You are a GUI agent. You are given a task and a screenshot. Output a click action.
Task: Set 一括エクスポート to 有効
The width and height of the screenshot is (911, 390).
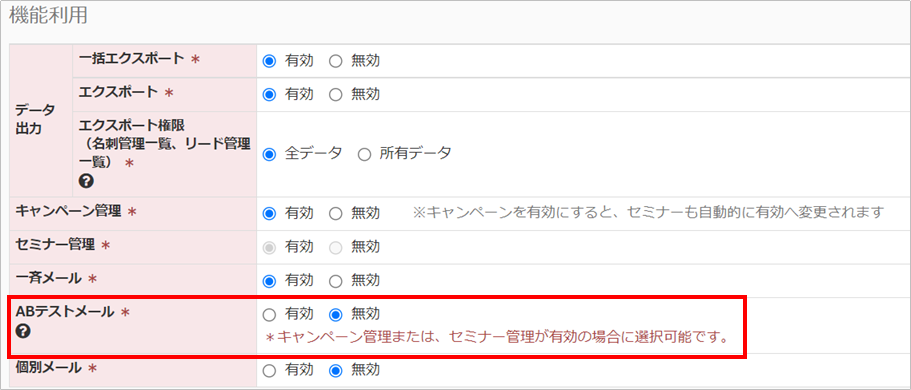pyautogui.click(x=269, y=61)
